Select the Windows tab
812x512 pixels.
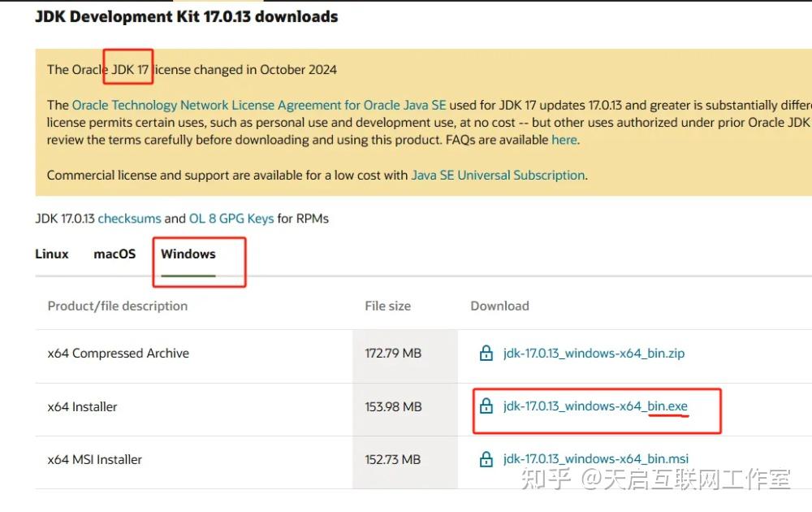188,254
